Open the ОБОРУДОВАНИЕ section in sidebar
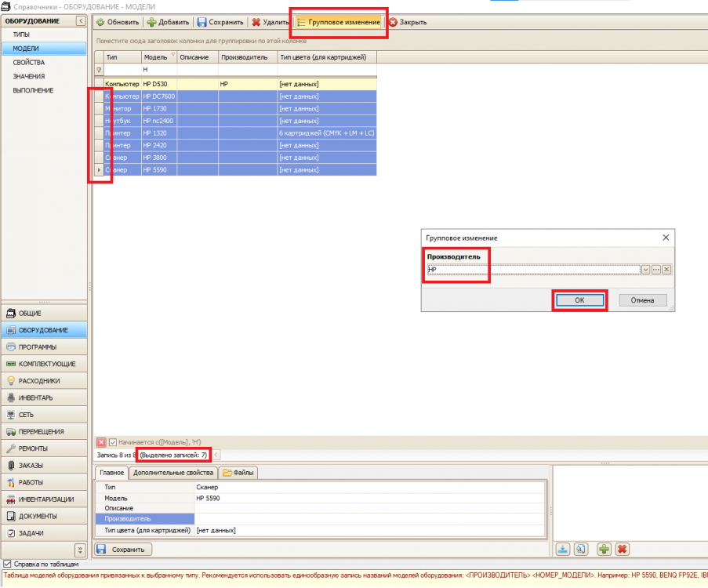The height and width of the screenshot is (588, 708). 44,330
